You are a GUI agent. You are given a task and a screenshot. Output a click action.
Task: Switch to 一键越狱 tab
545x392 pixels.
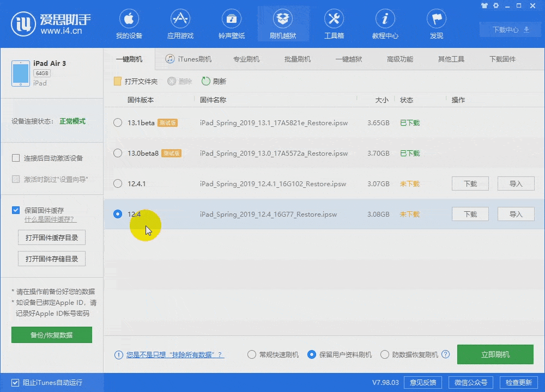point(349,59)
